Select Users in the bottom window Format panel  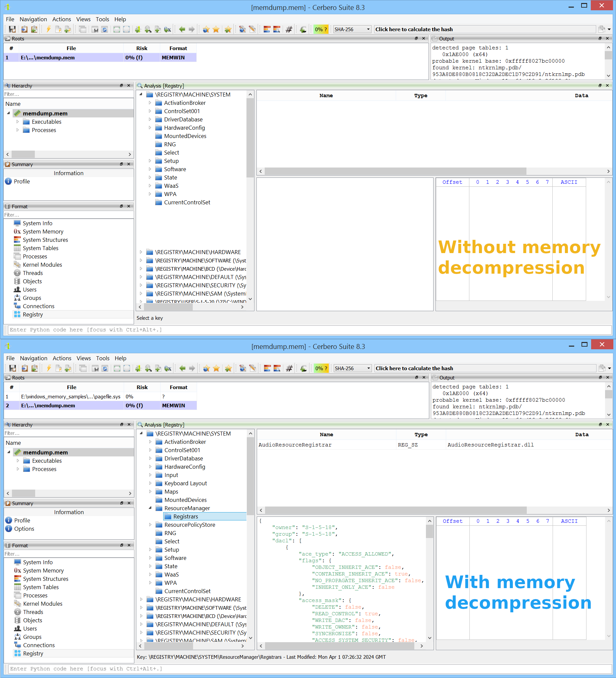(x=30, y=629)
